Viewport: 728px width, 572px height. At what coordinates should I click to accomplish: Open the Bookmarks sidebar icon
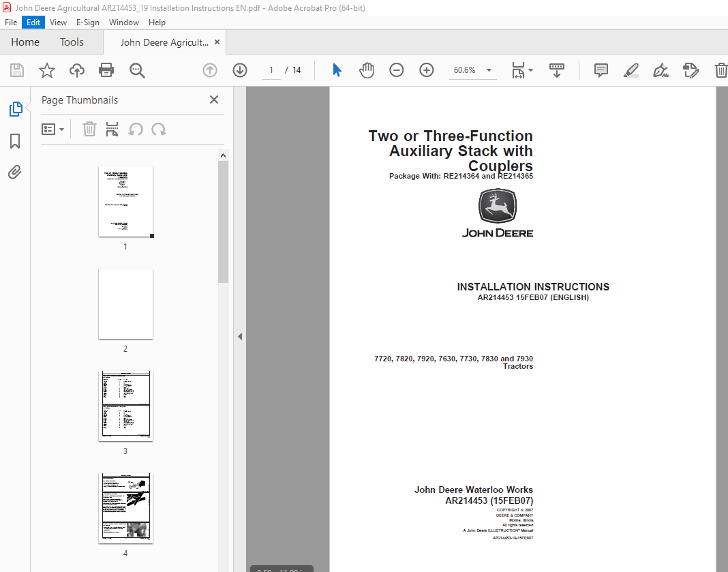tap(15, 141)
